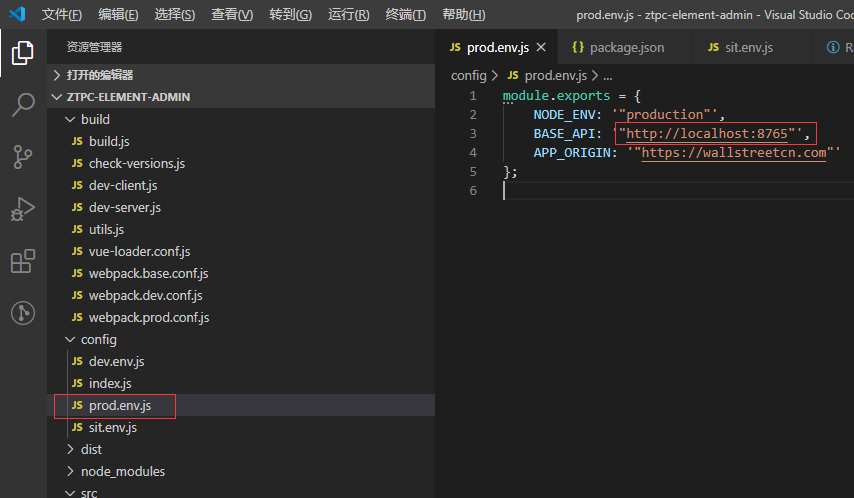Click the config breadcrumb segment

[468, 75]
